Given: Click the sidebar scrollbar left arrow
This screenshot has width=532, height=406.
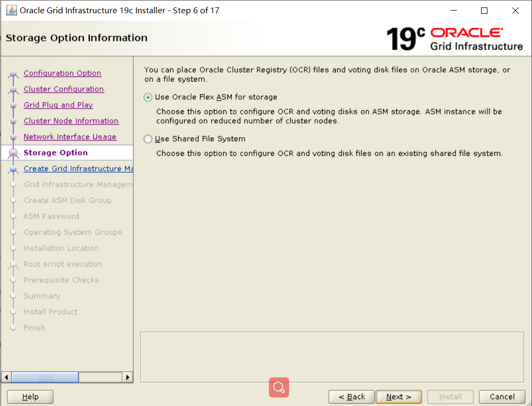Looking at the screenshot, I should click(6, 377).
